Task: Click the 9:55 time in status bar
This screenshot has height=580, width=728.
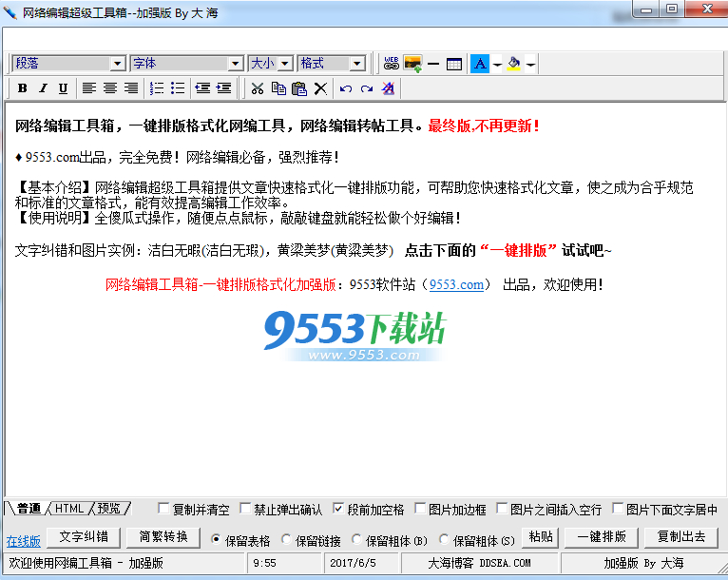Action: tap(264, 563)
